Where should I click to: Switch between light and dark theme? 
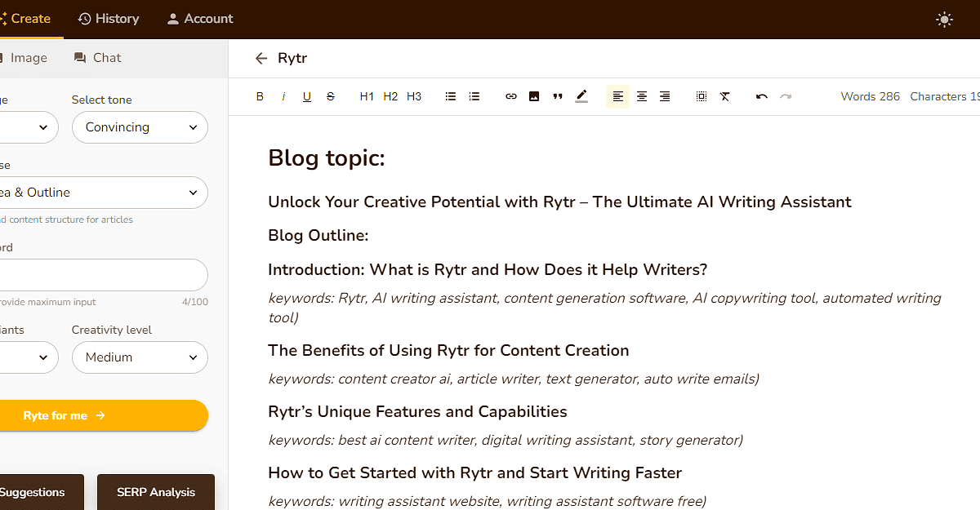click(944, 19)
